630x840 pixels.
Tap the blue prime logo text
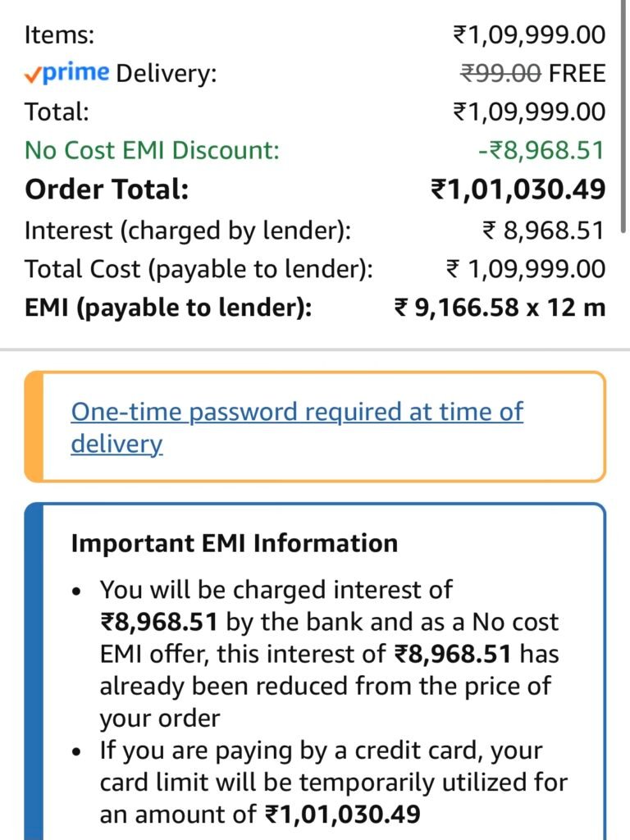click(75, 73)
